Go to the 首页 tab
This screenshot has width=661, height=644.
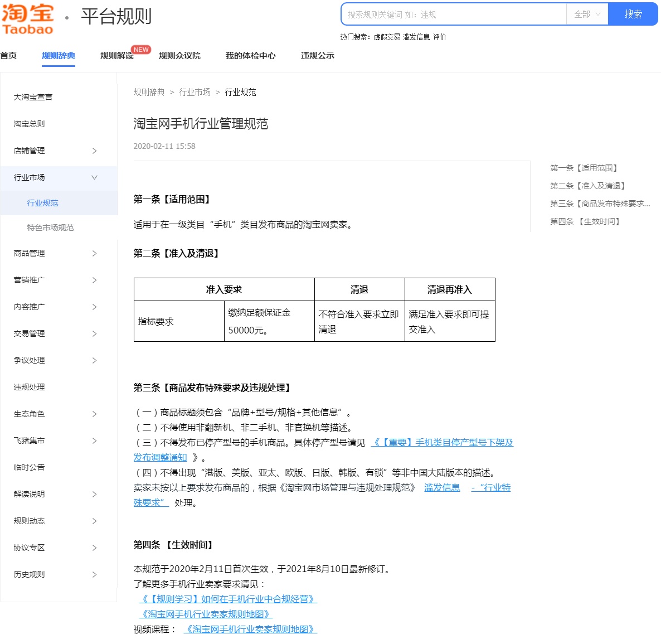click(8, 56)
